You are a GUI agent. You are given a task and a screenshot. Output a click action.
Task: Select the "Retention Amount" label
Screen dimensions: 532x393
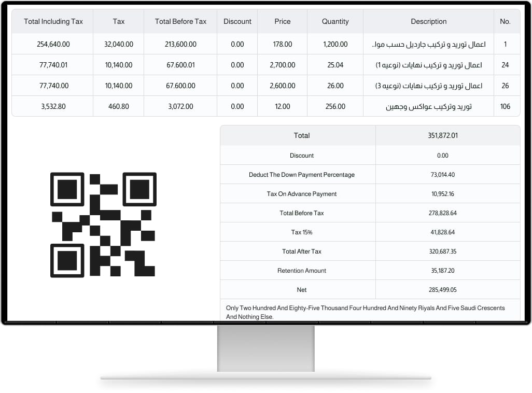[x=302, y=271]
